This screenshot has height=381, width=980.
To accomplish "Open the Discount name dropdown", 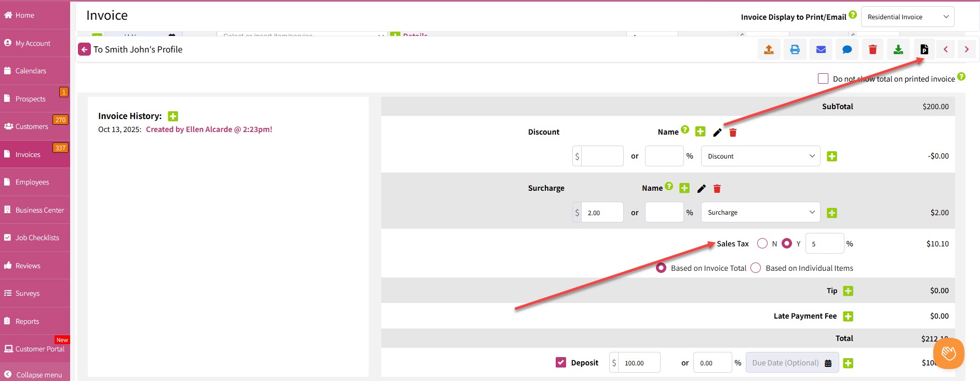I will pos(760,156).
